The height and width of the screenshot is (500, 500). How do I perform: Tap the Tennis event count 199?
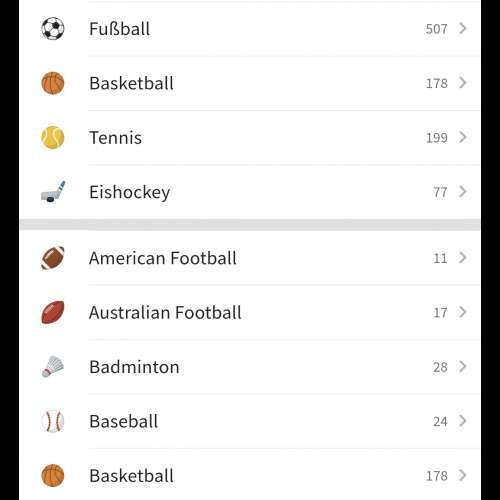coord(437,138)
